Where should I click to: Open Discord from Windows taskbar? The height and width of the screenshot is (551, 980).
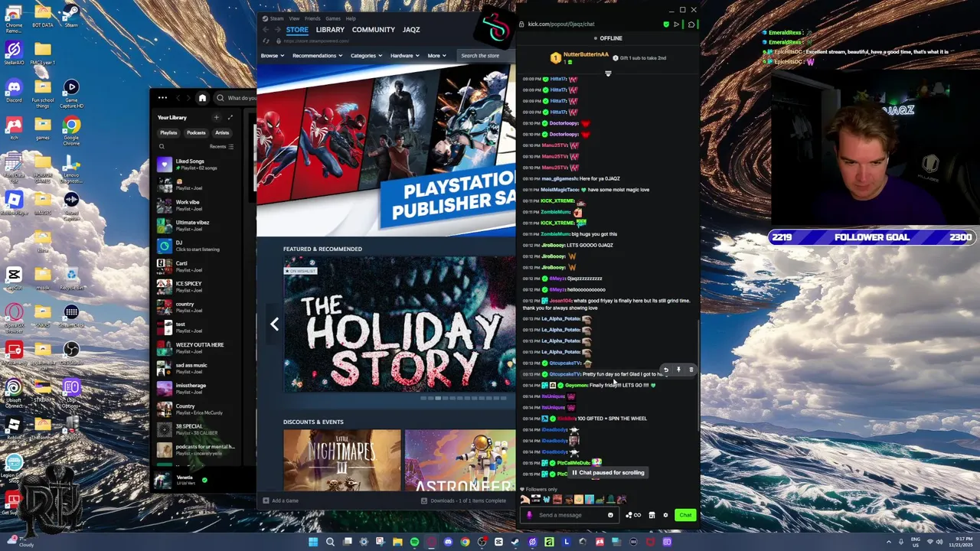pyautogui.click(x=448, y=542)
